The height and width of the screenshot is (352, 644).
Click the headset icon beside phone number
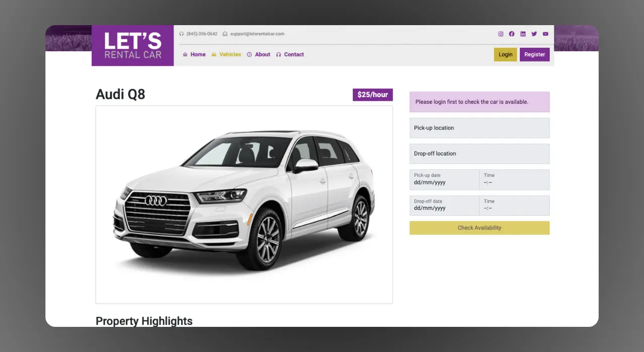(182, 34)
